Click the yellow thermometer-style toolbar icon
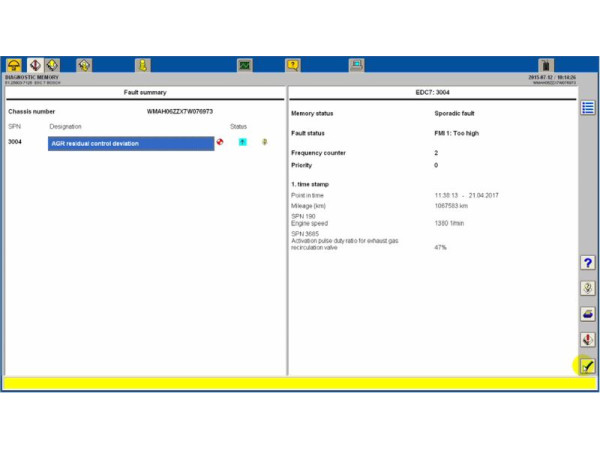600x450 pixels. pos(143,65)
